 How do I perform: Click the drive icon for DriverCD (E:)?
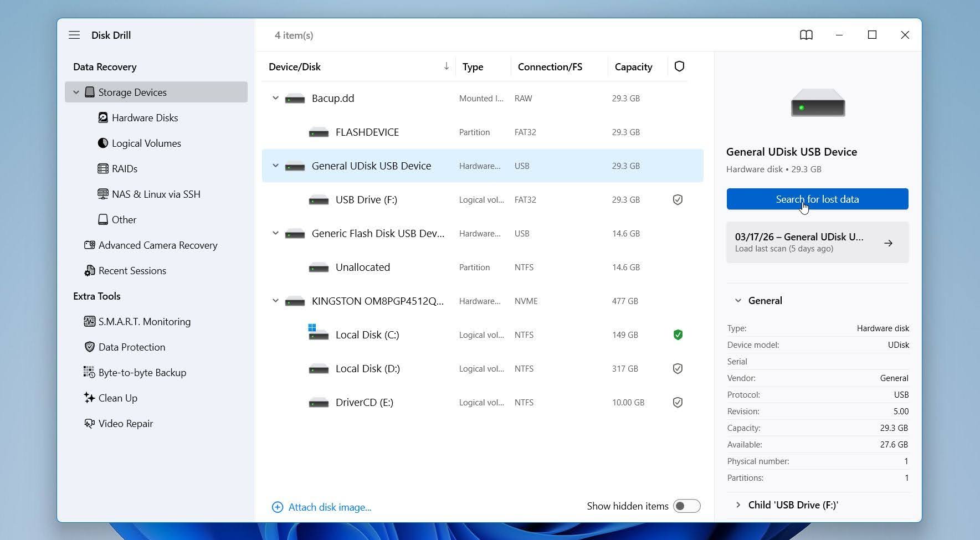319,403
